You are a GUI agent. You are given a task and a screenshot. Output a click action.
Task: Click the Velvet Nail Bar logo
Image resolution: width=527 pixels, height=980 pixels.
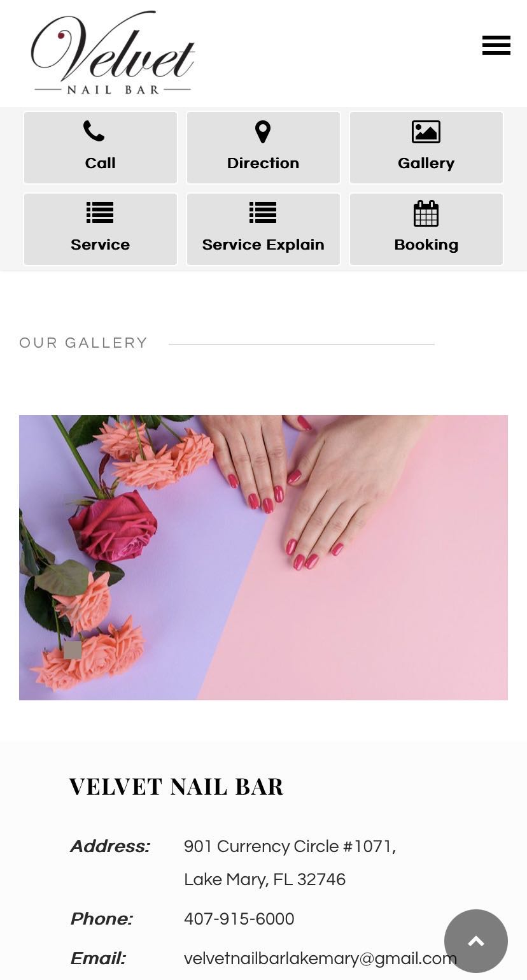(113, 53)
